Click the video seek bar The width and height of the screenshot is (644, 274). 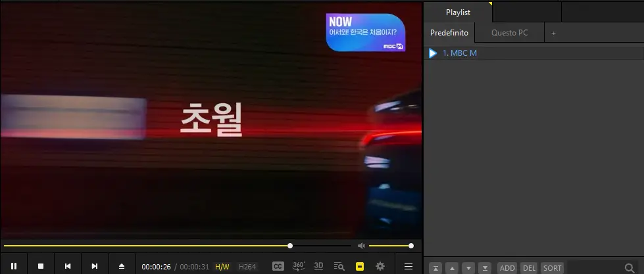(x=178, y=246)
